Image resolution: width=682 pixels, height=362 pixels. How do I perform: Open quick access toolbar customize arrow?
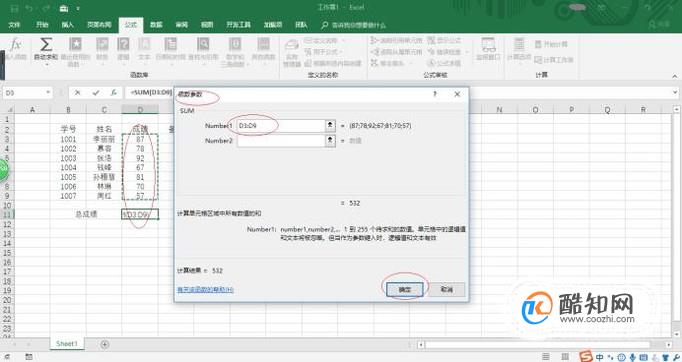(78, 8)
